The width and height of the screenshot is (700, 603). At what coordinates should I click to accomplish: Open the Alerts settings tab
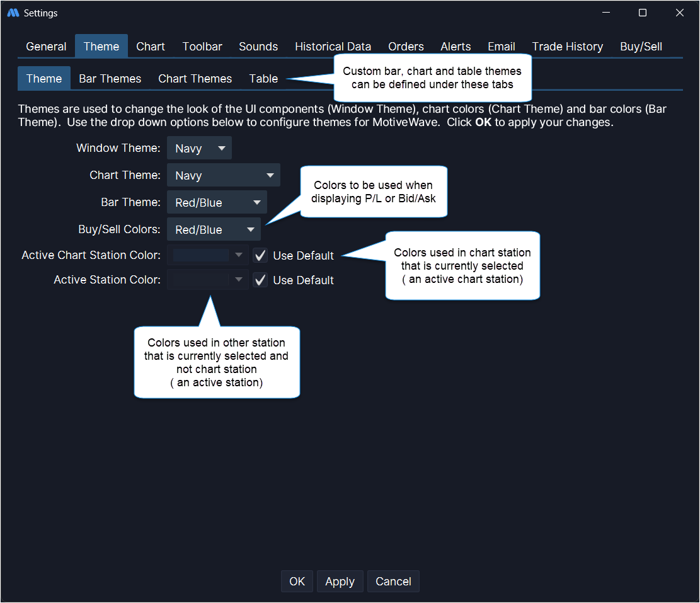[x=456, y=47]
